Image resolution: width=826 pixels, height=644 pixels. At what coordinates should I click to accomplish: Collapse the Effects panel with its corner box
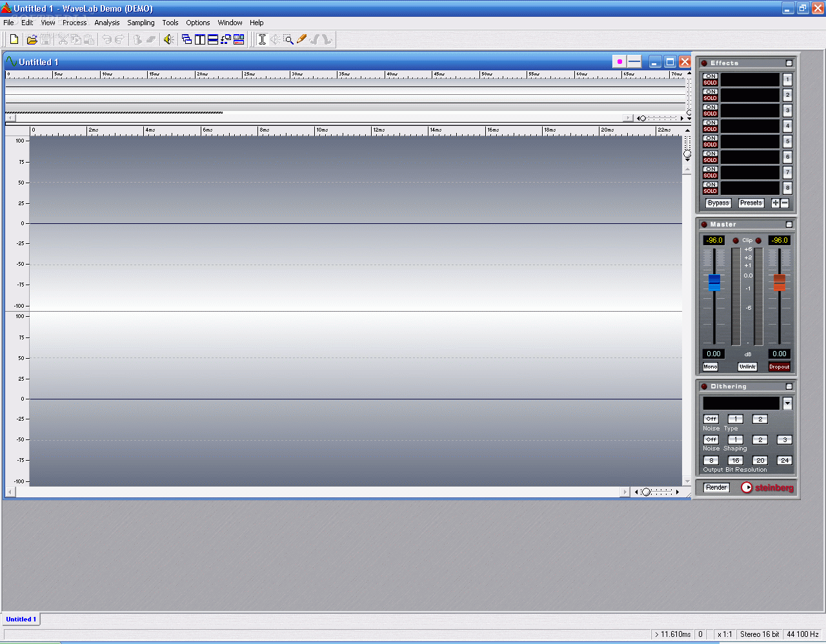[789, 63]
